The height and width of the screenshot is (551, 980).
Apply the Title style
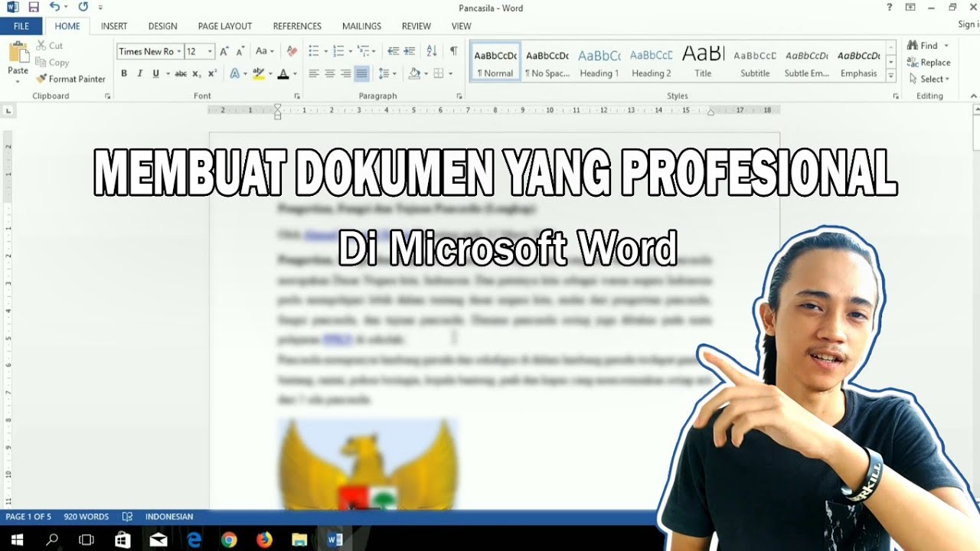click(703, 62)
